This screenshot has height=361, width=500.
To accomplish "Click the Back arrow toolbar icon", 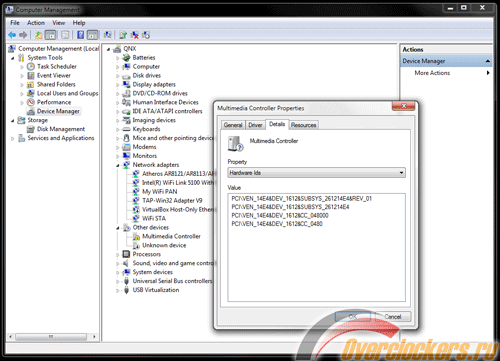I will (12, 35).
